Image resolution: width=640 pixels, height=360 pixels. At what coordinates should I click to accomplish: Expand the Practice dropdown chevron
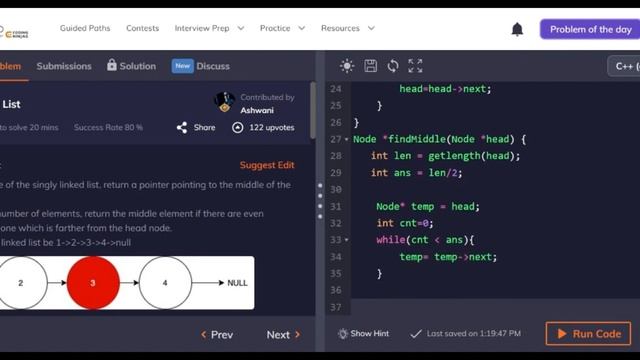[302, 28]
